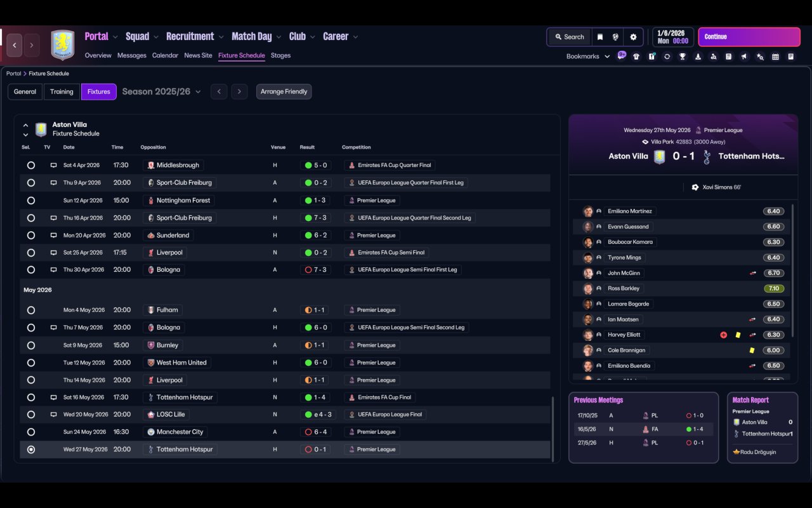Select the Manchester City fixture radio button
The image size is (812, 508).
[31, 432]
